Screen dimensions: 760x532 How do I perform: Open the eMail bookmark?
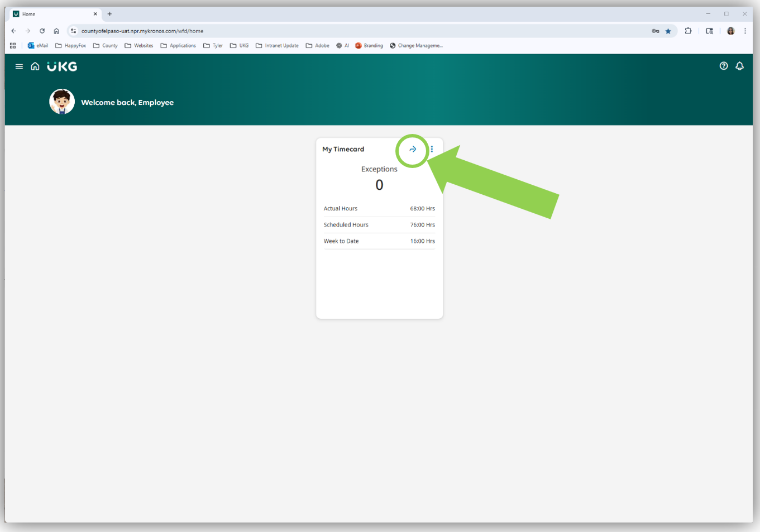click(38, 46)
